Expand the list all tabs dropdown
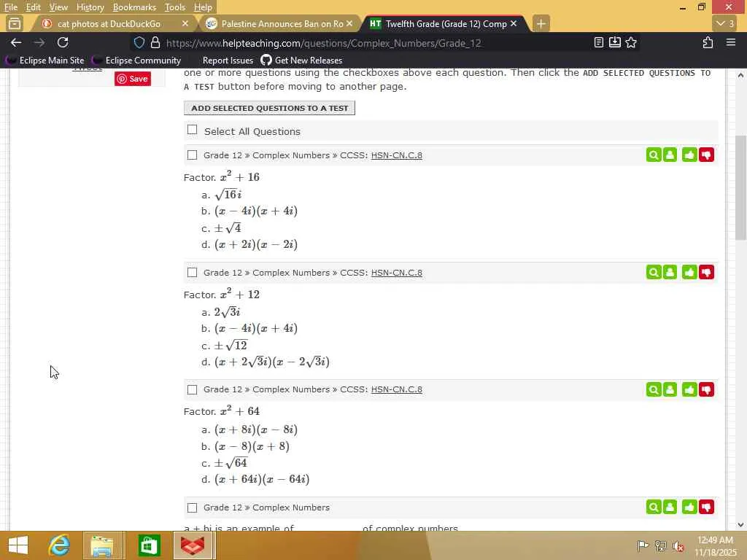747x560 pixels. [x=726, y=24]
